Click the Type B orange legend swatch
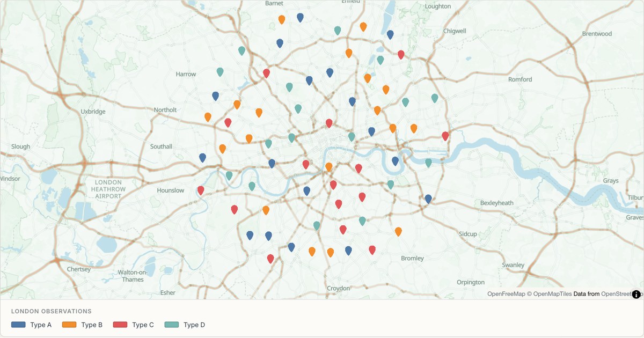Viewport: 644px width, 338px height. (x=69, y=325)
